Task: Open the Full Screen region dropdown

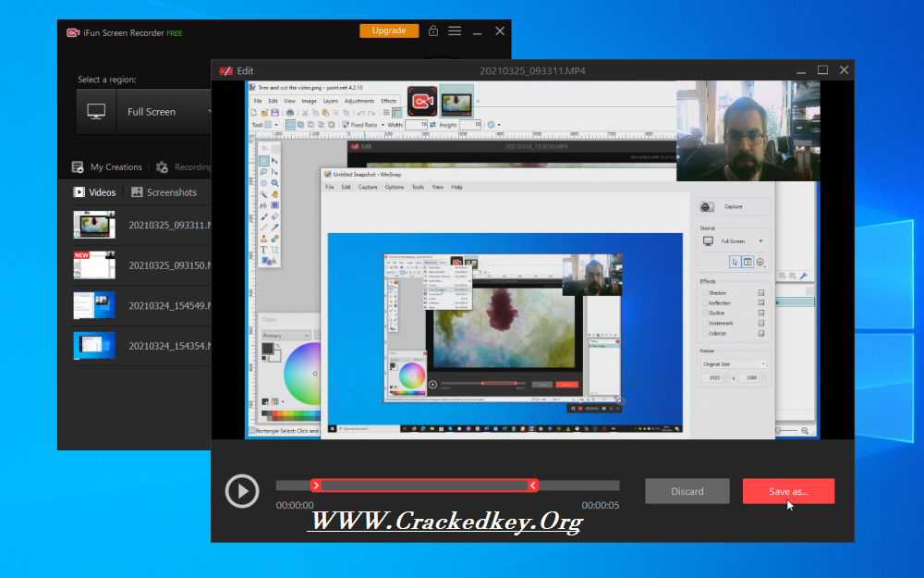Action: [x=164, y=112]
